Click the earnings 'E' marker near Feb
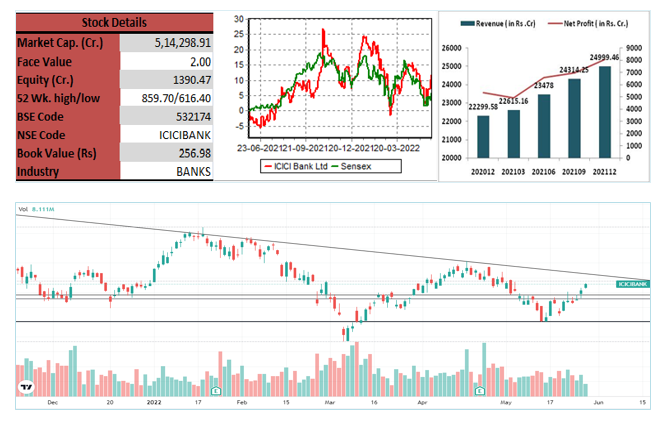The height and width of the screenshot is (423, 663). [x=216, y=391]
